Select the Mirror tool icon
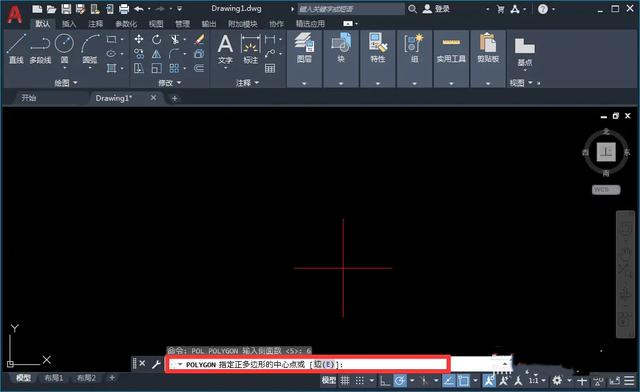Screen dimensions: 640x392 [x=157, y=53]
